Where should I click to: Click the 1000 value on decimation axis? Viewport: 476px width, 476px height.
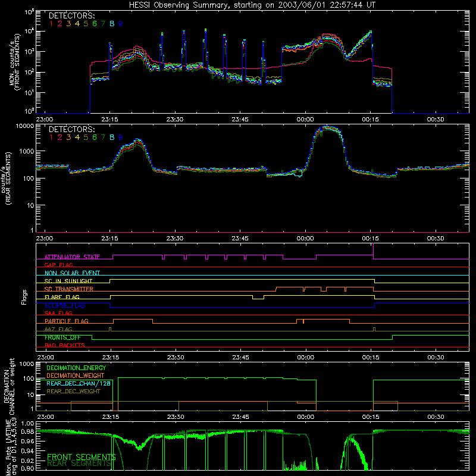tap(27, 364)
